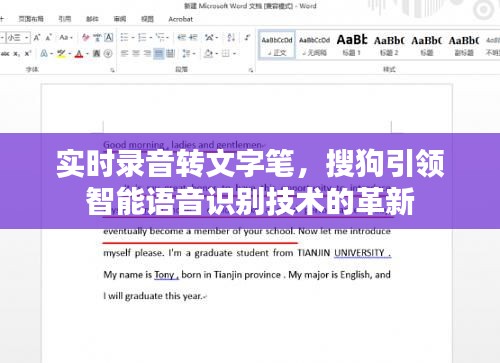The width and height of the screenshot is (500, 363).
Task: Expand the multilevel list dropdown arrow
Action: coord(168,38)
